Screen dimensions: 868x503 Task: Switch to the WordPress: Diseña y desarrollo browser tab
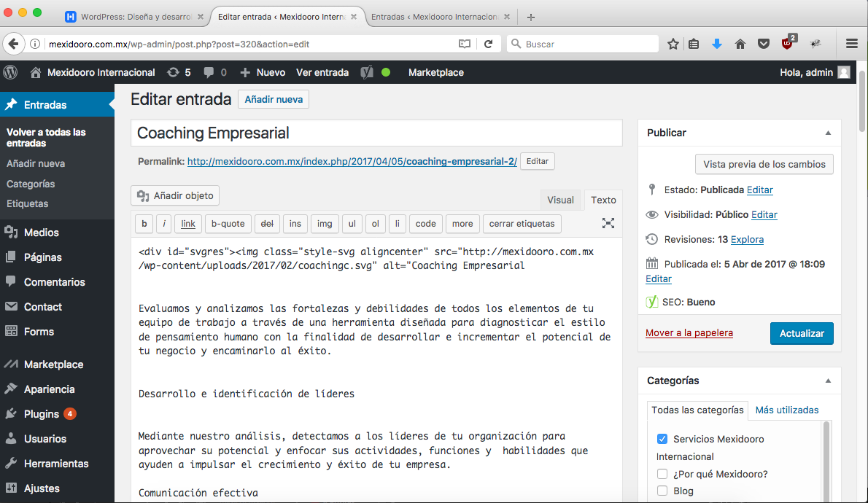coord(134,17)
